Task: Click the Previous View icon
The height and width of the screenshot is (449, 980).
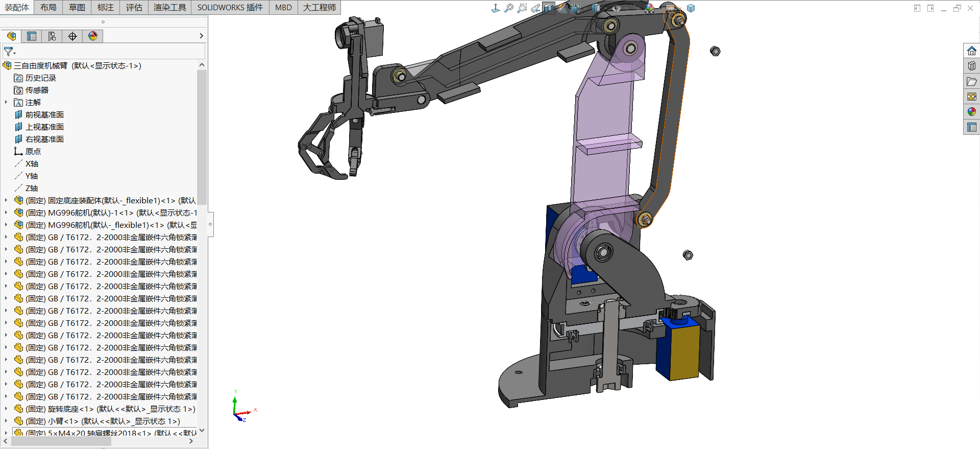Action: tap(535, 8)
